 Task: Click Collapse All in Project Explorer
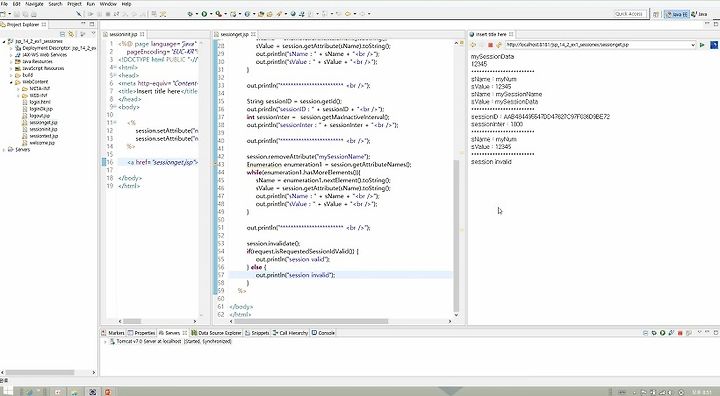tap(62, 34)
